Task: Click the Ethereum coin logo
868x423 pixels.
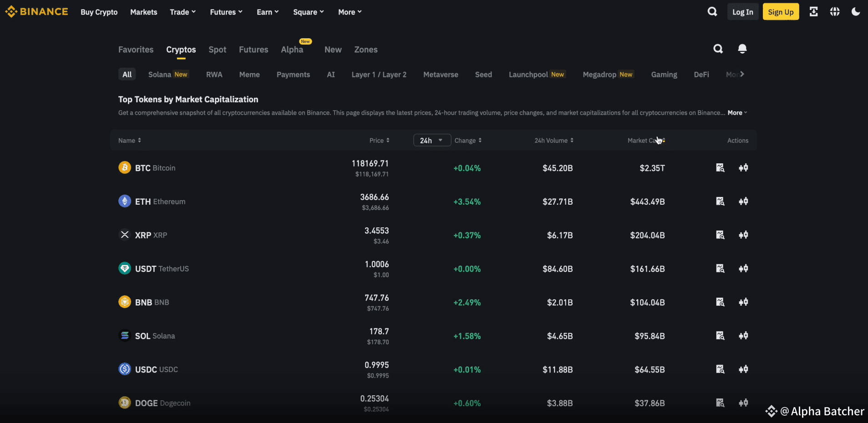Action: coord(125,201)
